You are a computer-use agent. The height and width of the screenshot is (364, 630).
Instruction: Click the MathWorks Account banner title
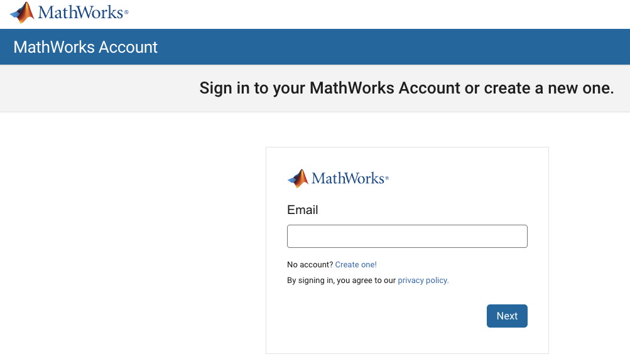(x=85, y=46)
